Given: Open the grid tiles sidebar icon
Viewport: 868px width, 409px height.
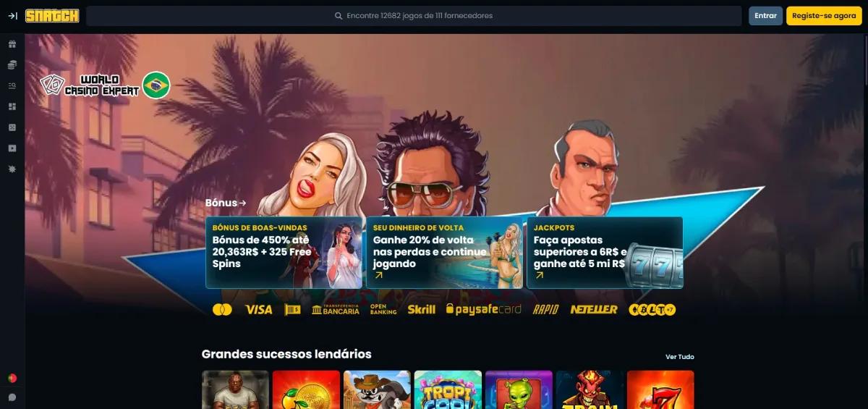Looking at the screenshot, I should coord(12,106).
